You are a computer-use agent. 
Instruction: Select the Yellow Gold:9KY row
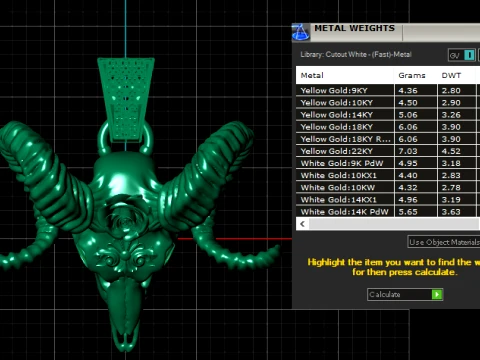pyautogui.click(x=388, y=90)
